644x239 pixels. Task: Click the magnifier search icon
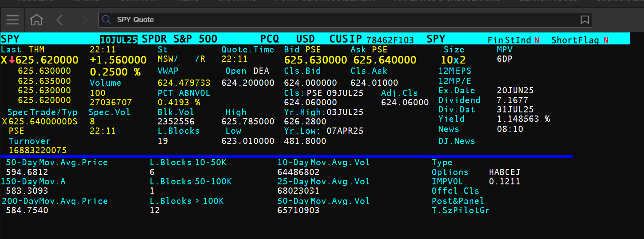pos(106,20)
